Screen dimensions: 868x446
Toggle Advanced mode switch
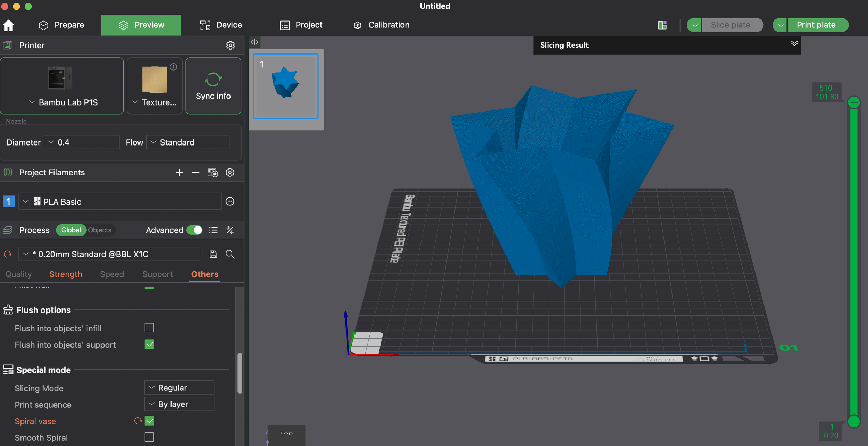194,230
